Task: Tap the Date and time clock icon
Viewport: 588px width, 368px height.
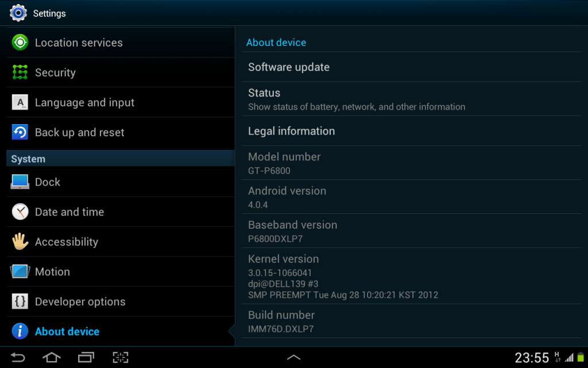Action: click(20, 212)
